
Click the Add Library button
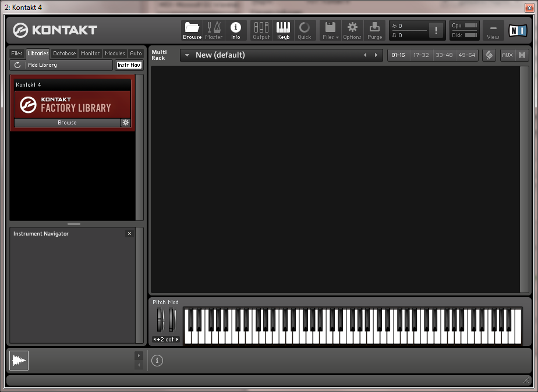(x=61, y=65)
